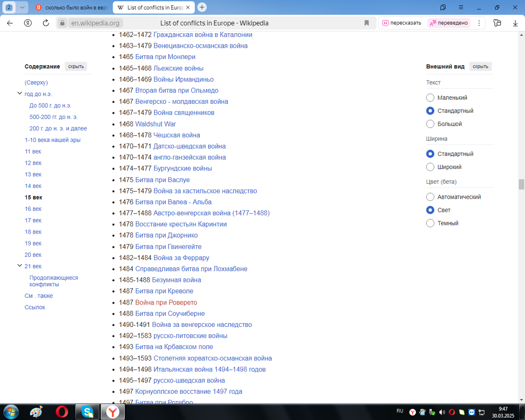Open the См . также contents entry
This screenshot has width=525, height=420.
[38, 296]
